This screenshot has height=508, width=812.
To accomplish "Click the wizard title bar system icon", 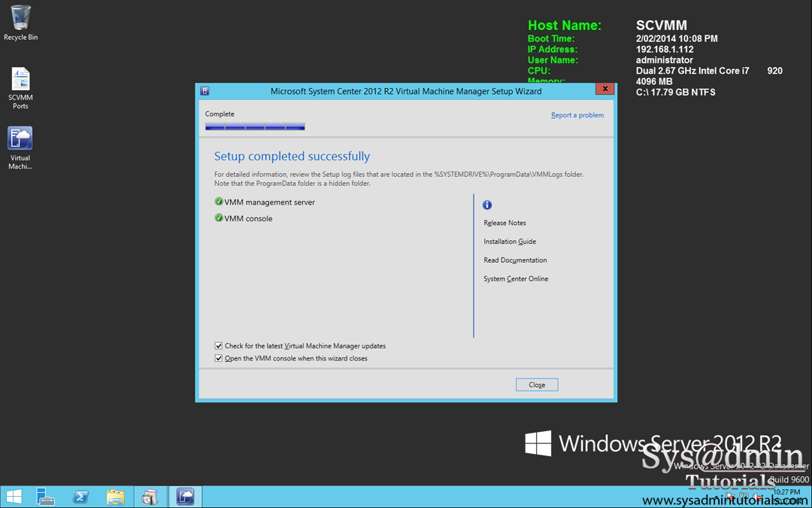I will tap(205, 91).
